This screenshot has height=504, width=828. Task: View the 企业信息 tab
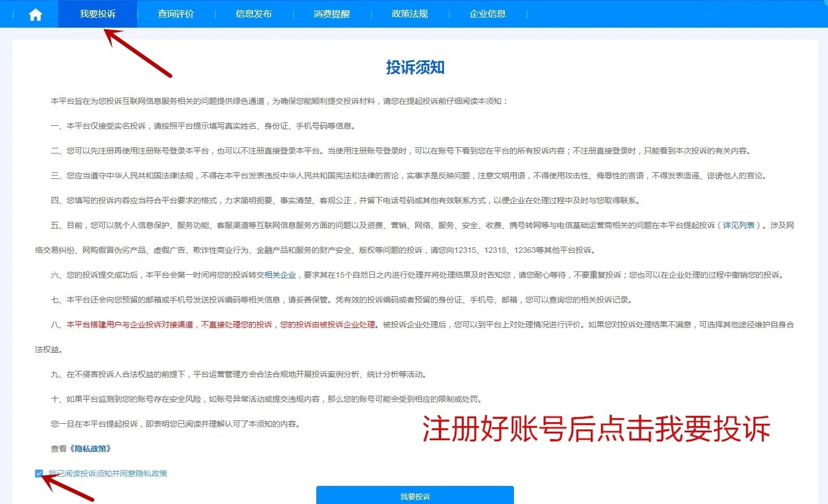(487, 14)
